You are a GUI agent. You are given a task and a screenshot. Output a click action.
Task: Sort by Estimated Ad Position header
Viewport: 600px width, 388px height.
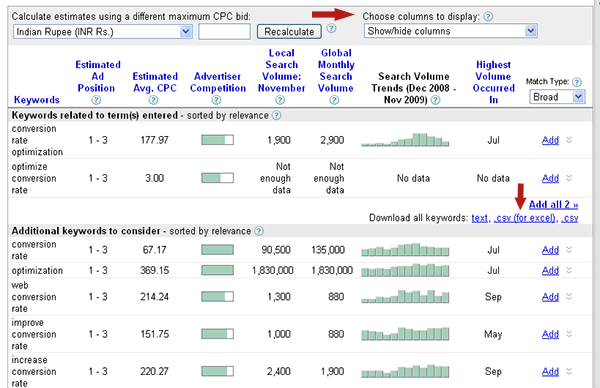click(x=98, y=77)
